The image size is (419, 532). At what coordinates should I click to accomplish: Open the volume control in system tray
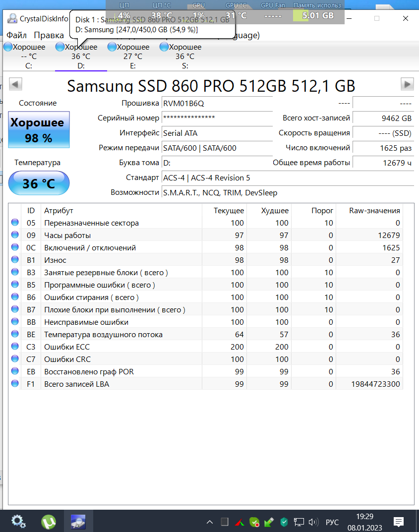coord(313,522)
